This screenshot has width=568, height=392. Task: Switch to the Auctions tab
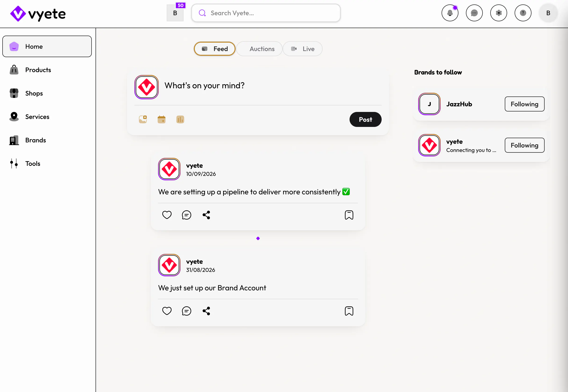pos(259,49)
